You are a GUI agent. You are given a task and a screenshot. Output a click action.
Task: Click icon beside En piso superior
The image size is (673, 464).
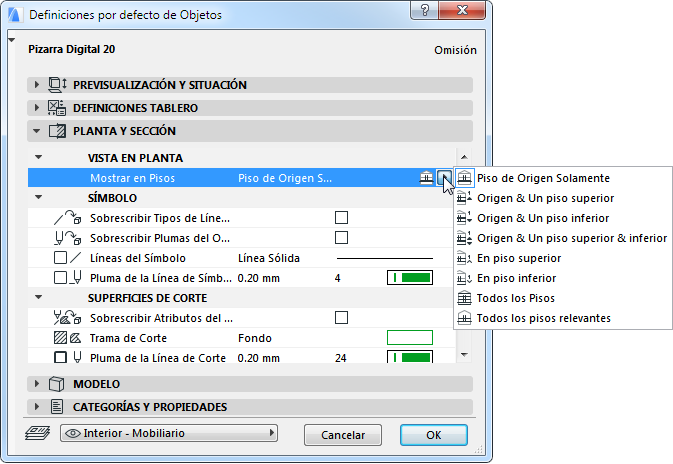point(464,258)
